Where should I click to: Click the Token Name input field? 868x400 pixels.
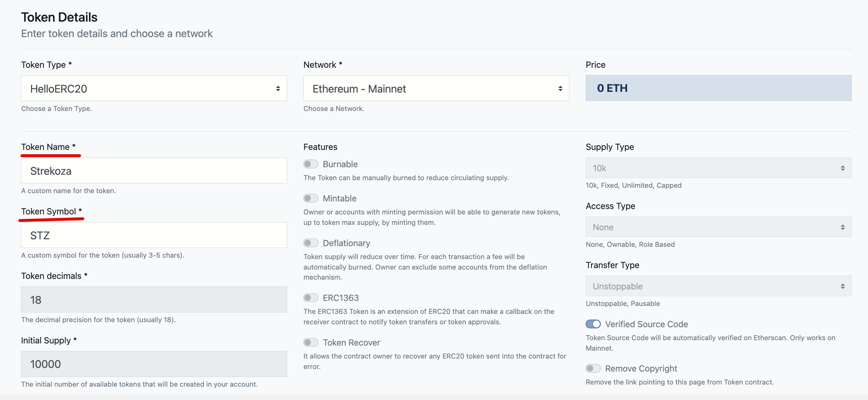point(154,171)
